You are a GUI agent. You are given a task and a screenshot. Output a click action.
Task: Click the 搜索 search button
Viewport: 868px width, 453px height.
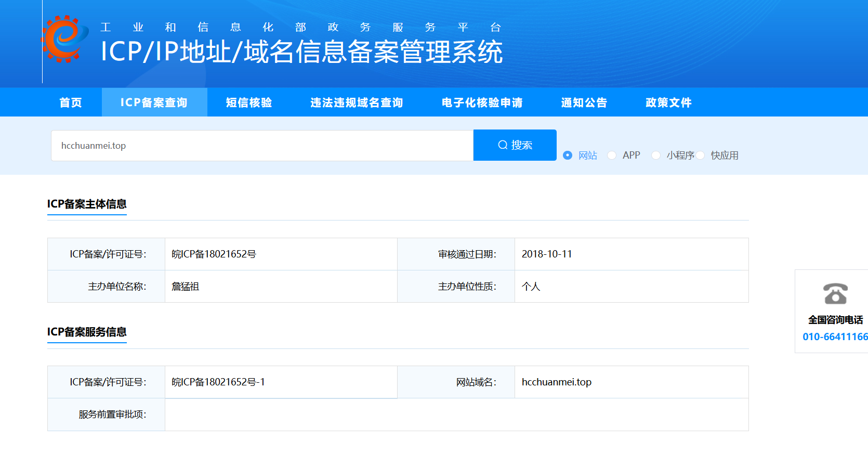[515, 145]
